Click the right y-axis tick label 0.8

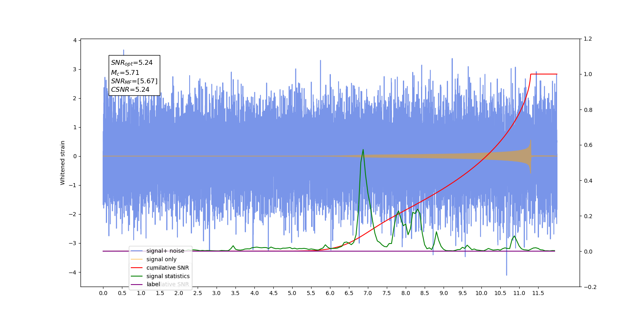click(x=588, y=110)
